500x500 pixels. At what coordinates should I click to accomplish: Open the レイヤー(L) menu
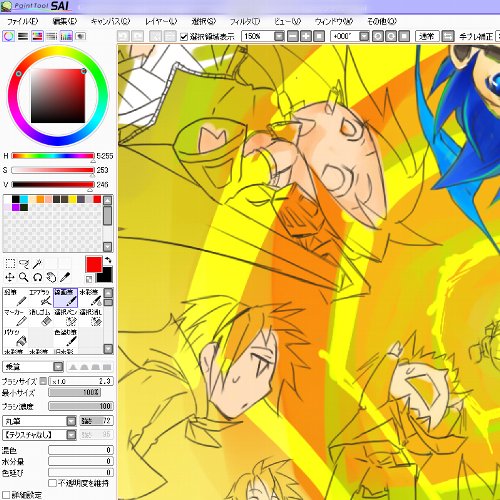tap(161, 22)
